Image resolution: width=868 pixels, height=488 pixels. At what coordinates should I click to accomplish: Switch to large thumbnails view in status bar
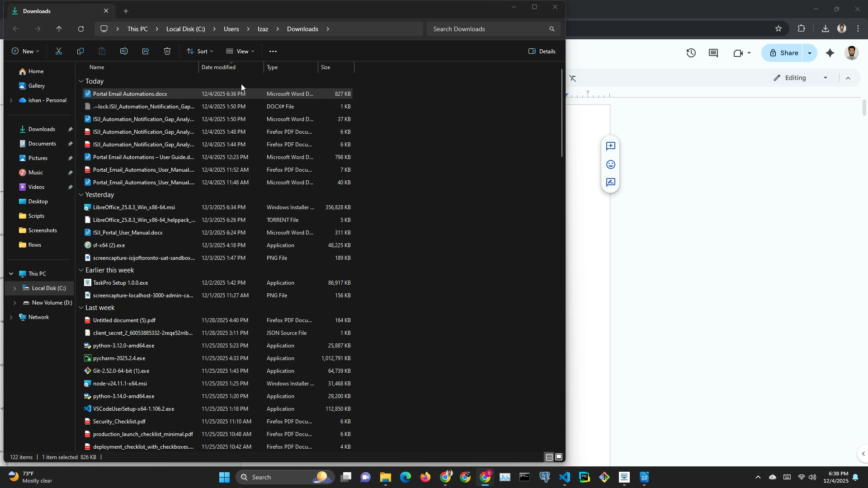pos(559,457)
